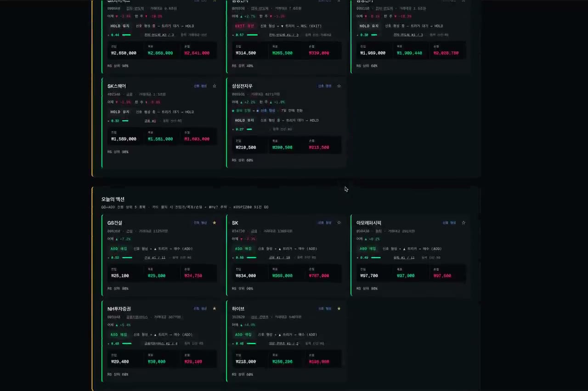
Task: Open the 영상·콘텐츠 #1 / 2 rank link
Action: point(283,343)
